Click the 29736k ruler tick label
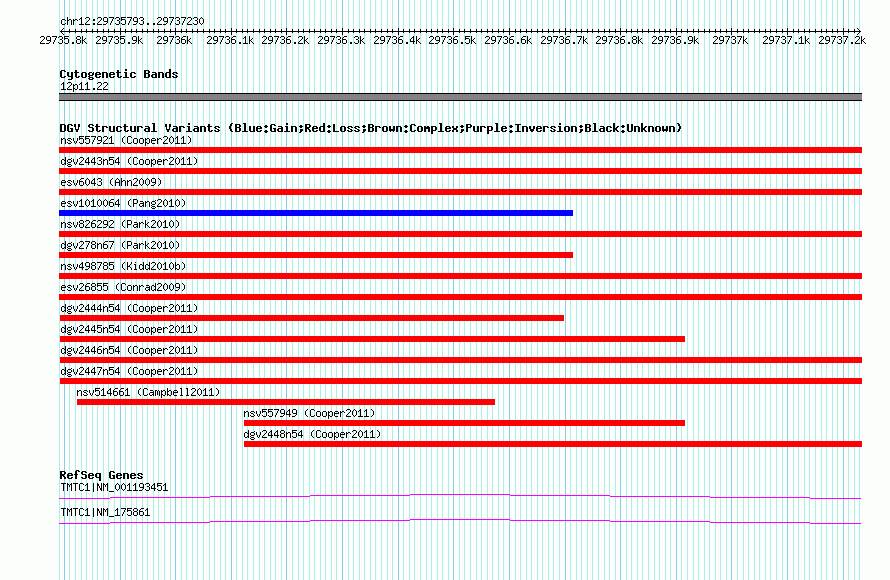Screen dimensions: 890x580 pos(174,40)
